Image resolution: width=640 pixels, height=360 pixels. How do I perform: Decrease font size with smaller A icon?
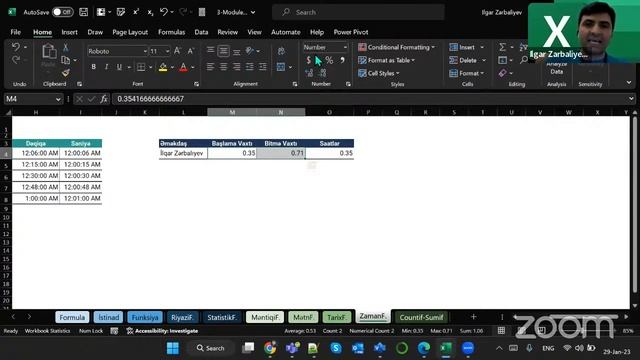pyautogui.click(x=190, y=51)
